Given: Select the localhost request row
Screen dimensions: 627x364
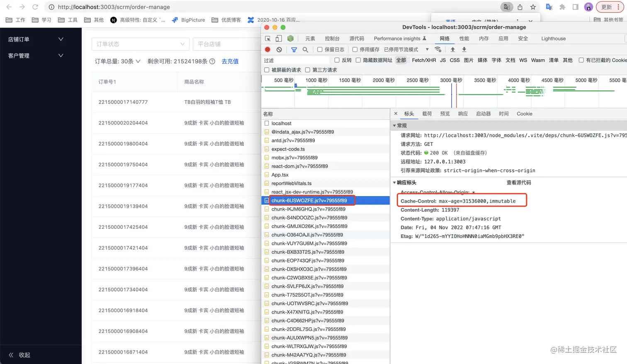Looking at the screenshot, I should (326, 124).
